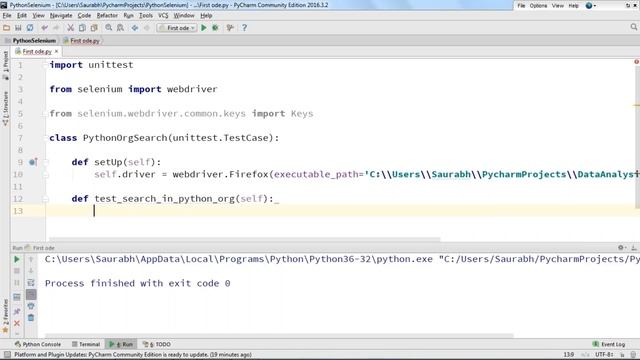
Task: Open TODO tool window
Action: [157, 344]
